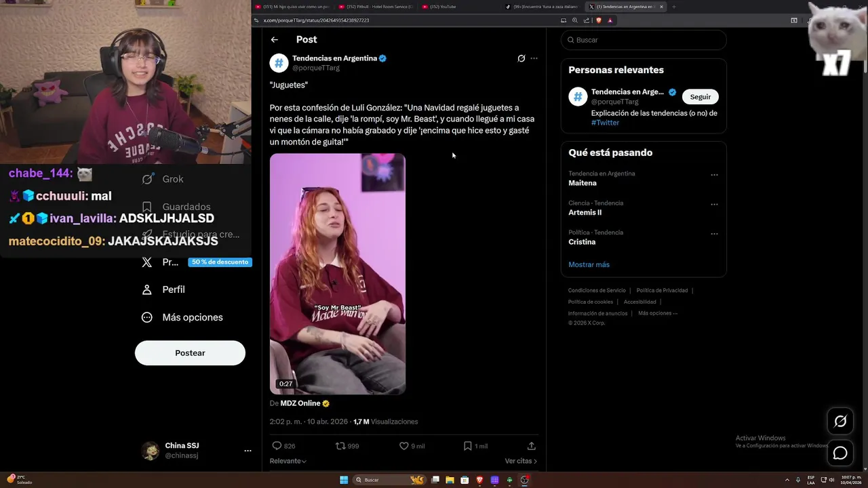Open Condiciones de Servicio footer link

(597, 291)
